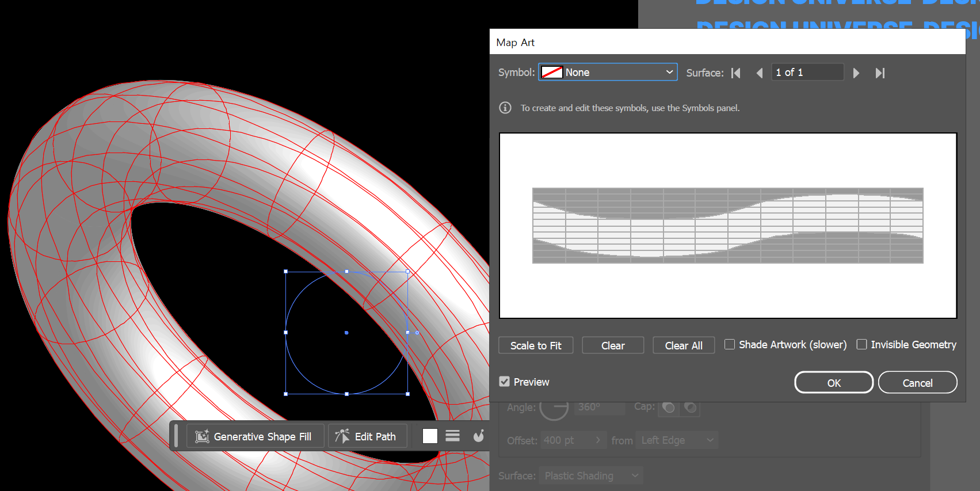Open the Left Edge offset dropdown
The height and width of the screenshot is (491, 980).
click(x=677, y=440)
